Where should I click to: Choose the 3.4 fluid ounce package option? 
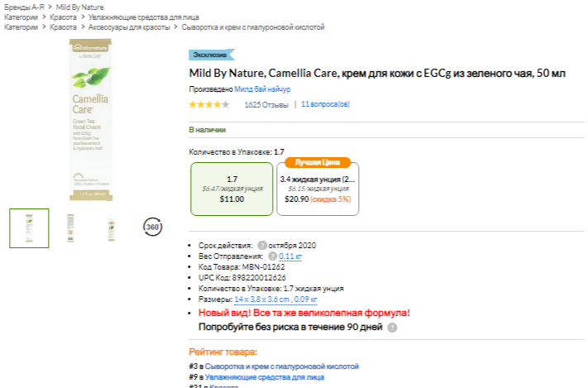point(318,189)
